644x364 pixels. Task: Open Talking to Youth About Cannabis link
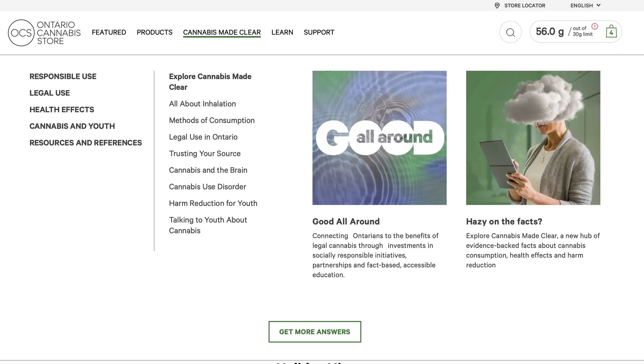point(208,225)
